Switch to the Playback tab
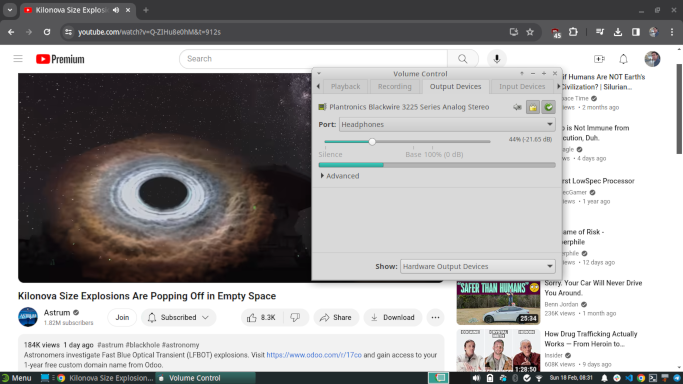The image size is (683, 384). [345, 87]
